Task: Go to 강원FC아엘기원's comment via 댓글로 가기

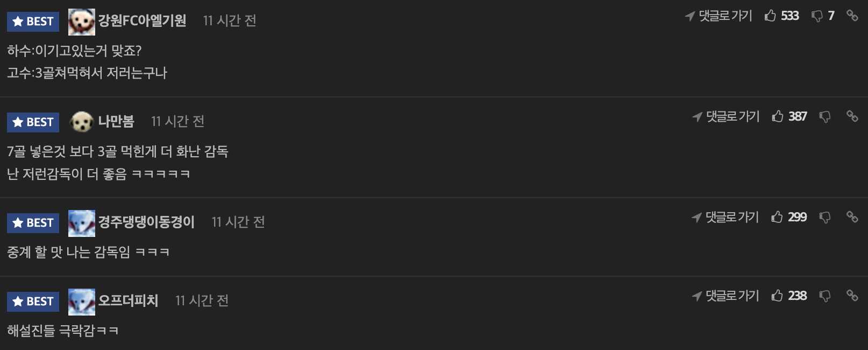Action: 718,16
